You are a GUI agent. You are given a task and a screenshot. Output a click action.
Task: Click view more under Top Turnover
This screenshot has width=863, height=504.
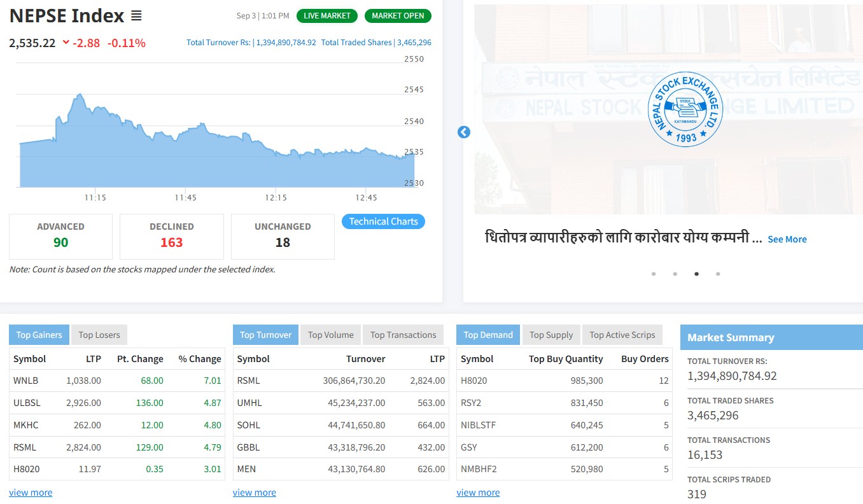tap(255, 493)
